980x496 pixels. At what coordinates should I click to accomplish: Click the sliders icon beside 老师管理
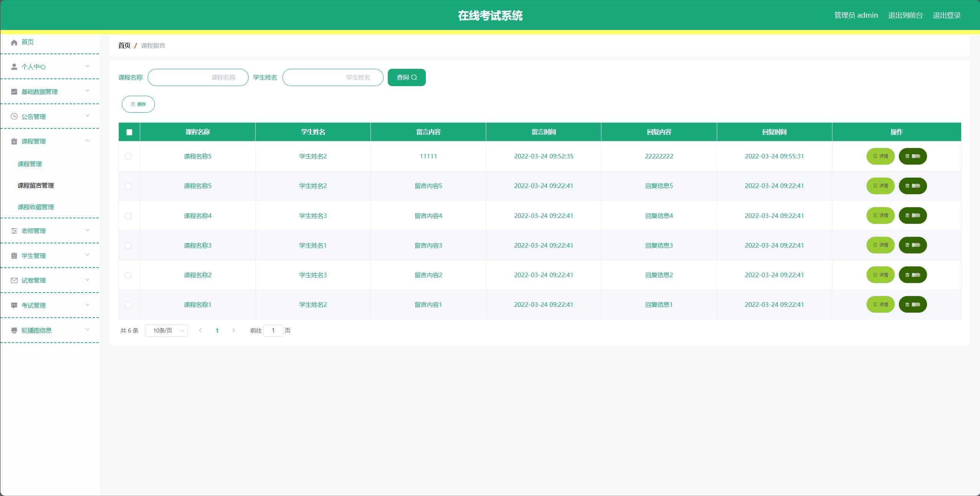(14, 231)
